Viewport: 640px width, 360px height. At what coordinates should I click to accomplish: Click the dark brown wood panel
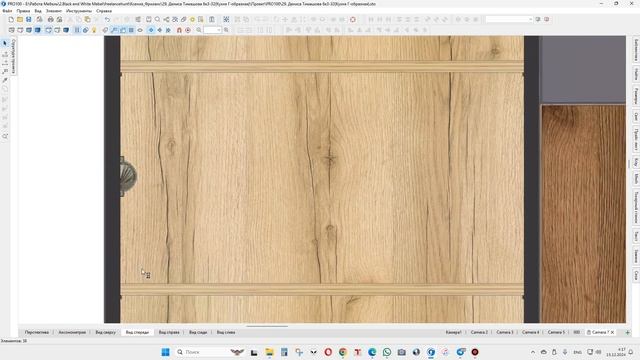click(584, 213)
